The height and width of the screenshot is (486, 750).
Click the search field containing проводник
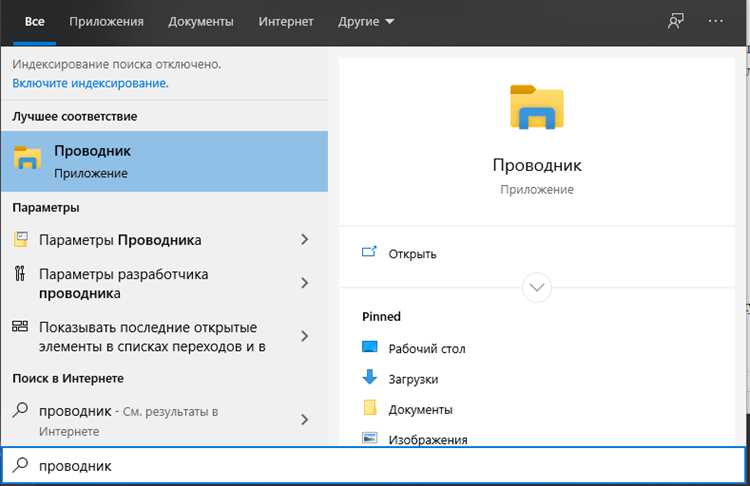click(x=374, y=465)
